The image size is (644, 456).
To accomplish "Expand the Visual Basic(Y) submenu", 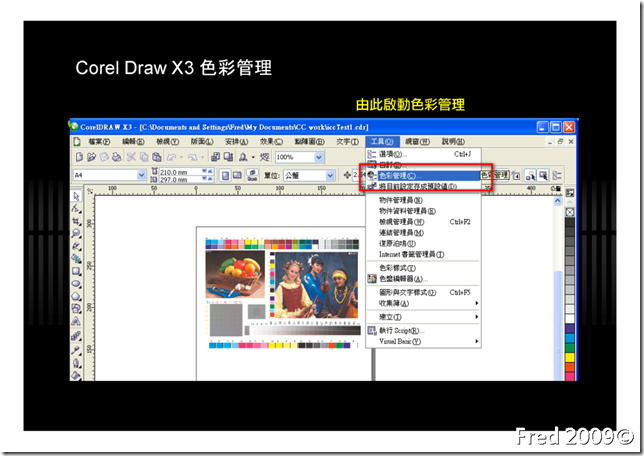I will pyautogui.click(x=476, y=341).
